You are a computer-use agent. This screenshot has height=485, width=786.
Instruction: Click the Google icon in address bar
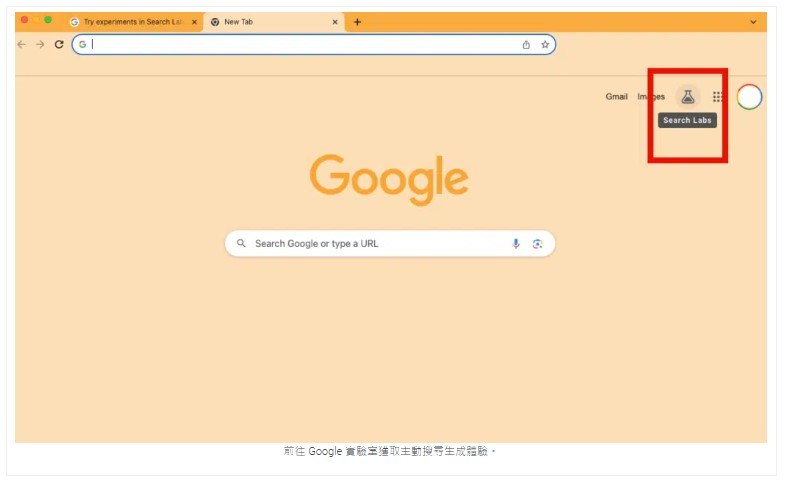pyautogui.click(x=82, y=44)
